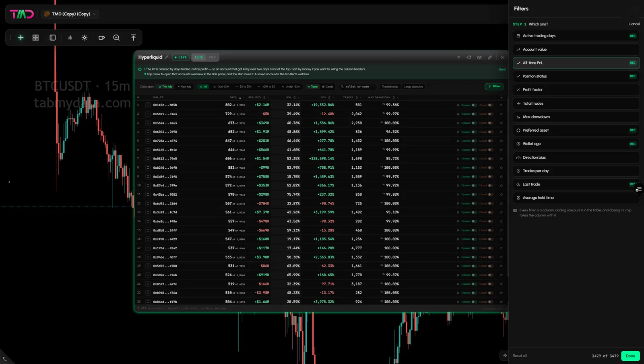Choose the All-time PnL filter
Screen dimensions: 644x364
tap(576, 63)
